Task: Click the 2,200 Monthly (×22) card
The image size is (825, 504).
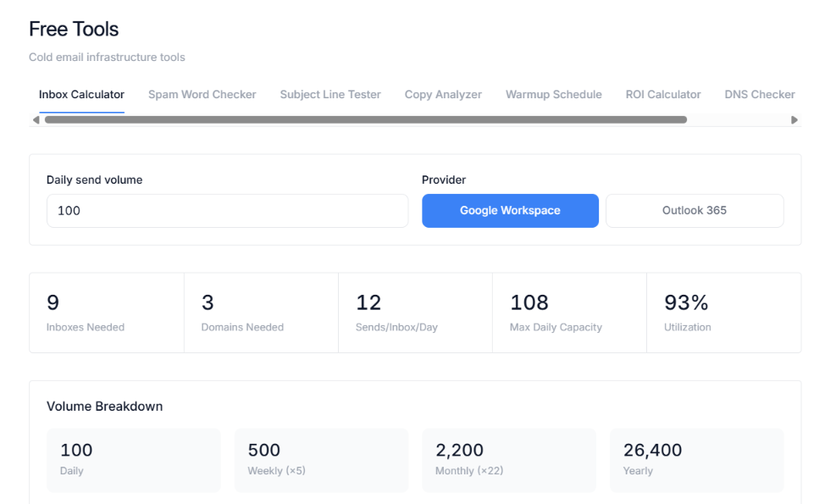Action: tap(509, 460)
